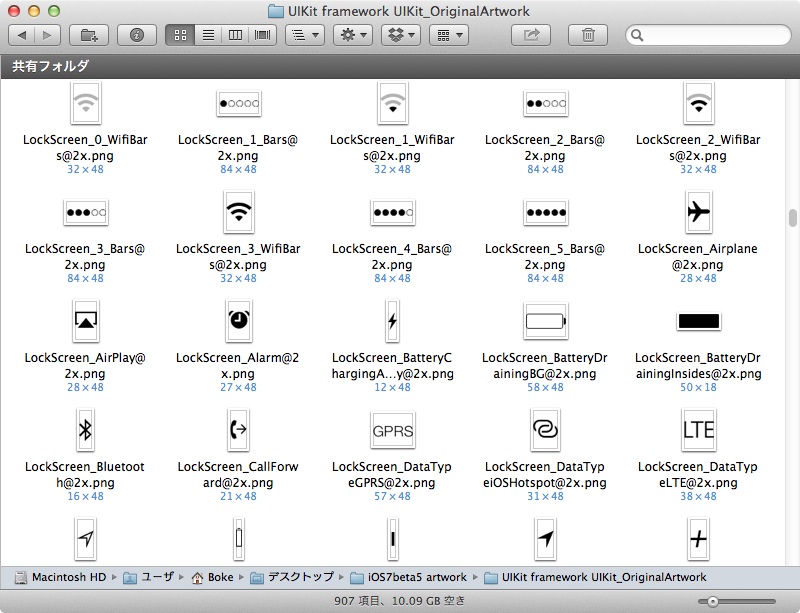Select the LockScreen_DataTypeGPRS icon
The height and width of the screenshot is (613, 800).
coord(392,430)
